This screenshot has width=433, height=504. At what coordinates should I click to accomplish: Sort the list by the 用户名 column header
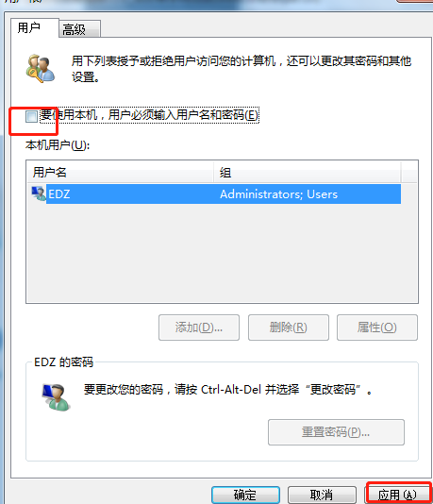click(120, 173)
